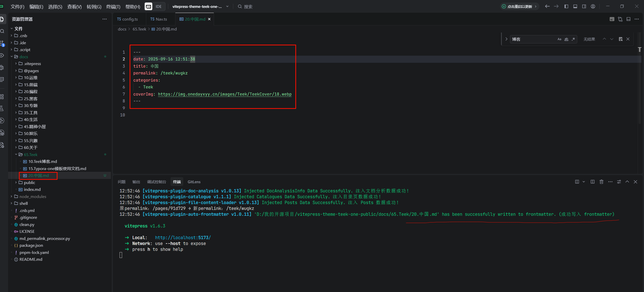Click find-in-selection icon in find widget
Viewport: 644px width, 292px height.
click(x=620, y=39)
